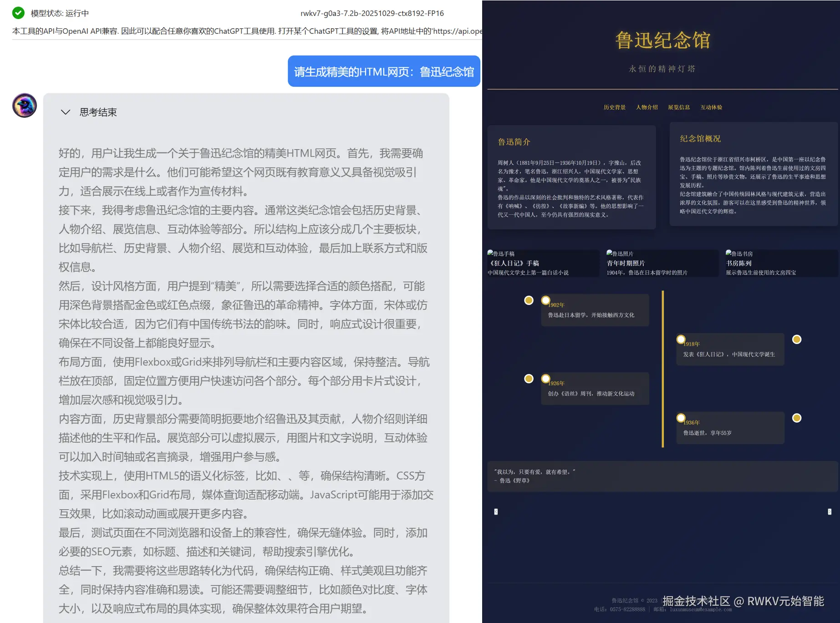Image resolution: width=840 pixels, height=623 pixels.
Task: Click the 1926年 timeline entry card
Action: pyautogui.click(x=595, y=389)
